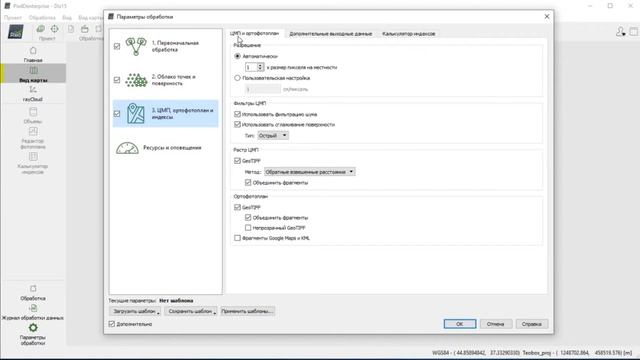Image resolution: width=640 pixels, height=360 pixels.
Task: Switch to Вид карты sidebar icon
Action: pos(33,71)
